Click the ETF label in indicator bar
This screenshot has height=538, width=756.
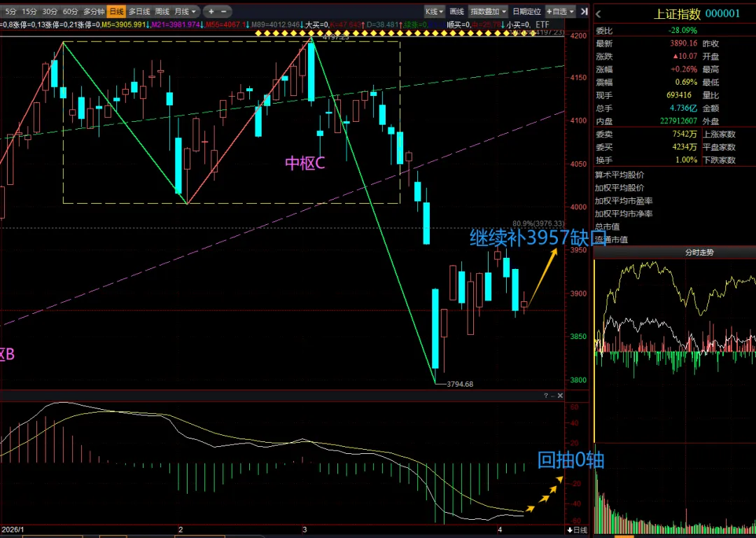(x=542, y=25)
